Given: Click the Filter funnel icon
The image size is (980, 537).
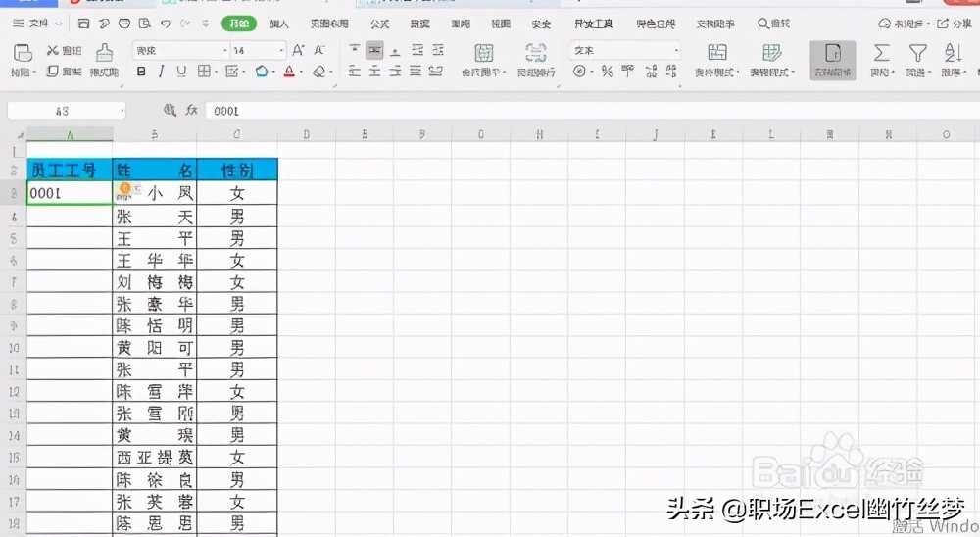Looking at the screenshot, I should 917,53.
